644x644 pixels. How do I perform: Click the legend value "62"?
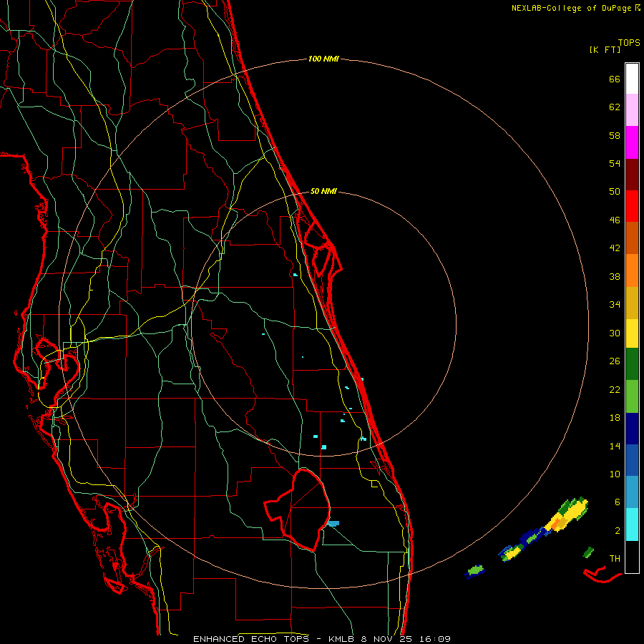[x=615, y=107]
